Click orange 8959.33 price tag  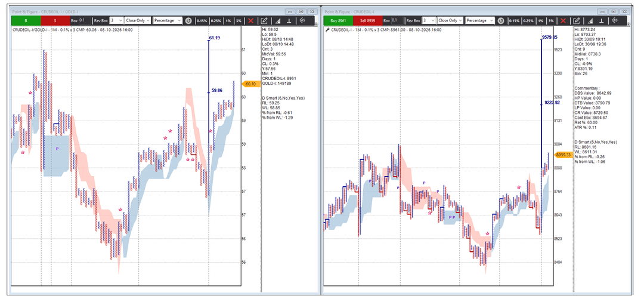coord(563,155)
